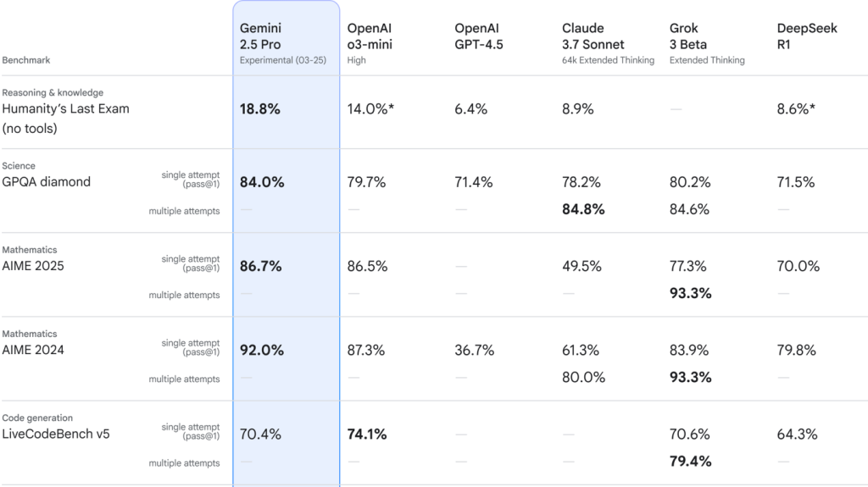Screen dimensions: 868x487
Task: Click the GPQA diamond benchmark name
Action: tap(46, 181)
